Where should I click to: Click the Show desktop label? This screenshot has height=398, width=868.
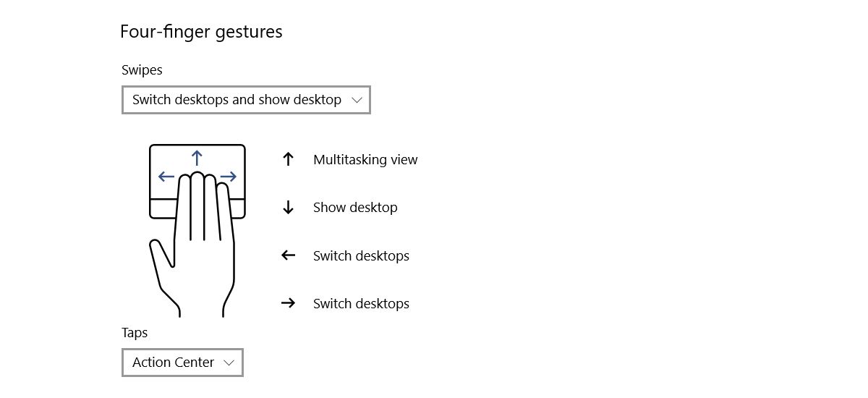(355, 208)
